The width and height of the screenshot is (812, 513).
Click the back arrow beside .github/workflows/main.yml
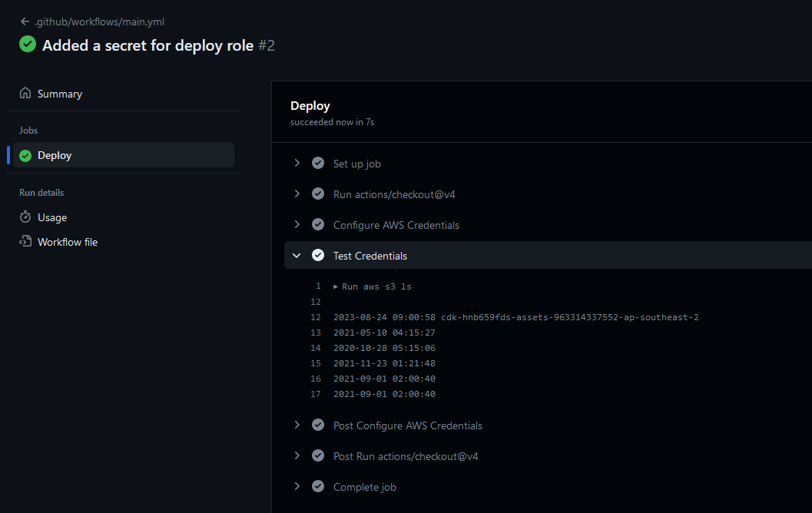pyautogui.click(x=25, y=22)
